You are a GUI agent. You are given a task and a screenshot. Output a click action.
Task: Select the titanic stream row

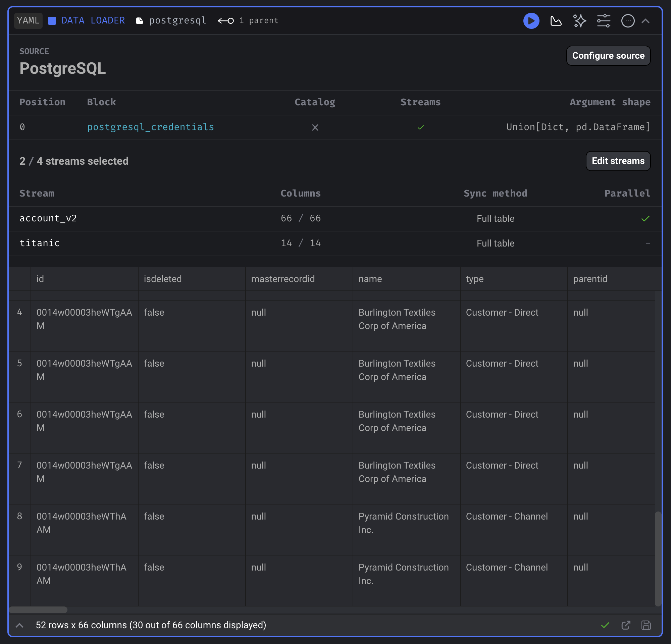pyautogui.click(x=335, y=243)
